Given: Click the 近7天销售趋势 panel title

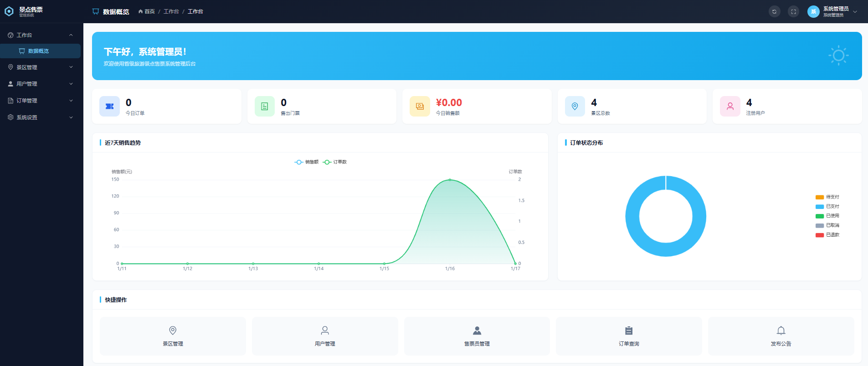Looking at the screenshot, I should click(x=123, y=142).
